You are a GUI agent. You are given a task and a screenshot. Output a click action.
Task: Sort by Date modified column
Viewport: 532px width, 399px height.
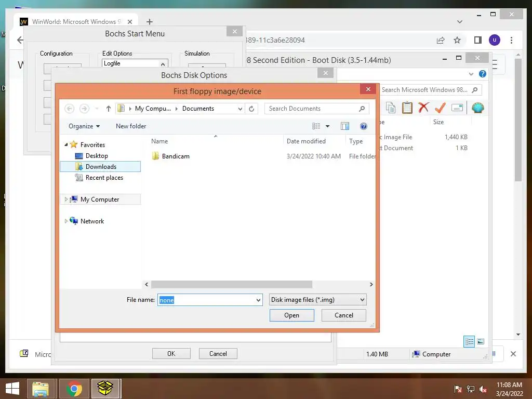coord(306,141)
